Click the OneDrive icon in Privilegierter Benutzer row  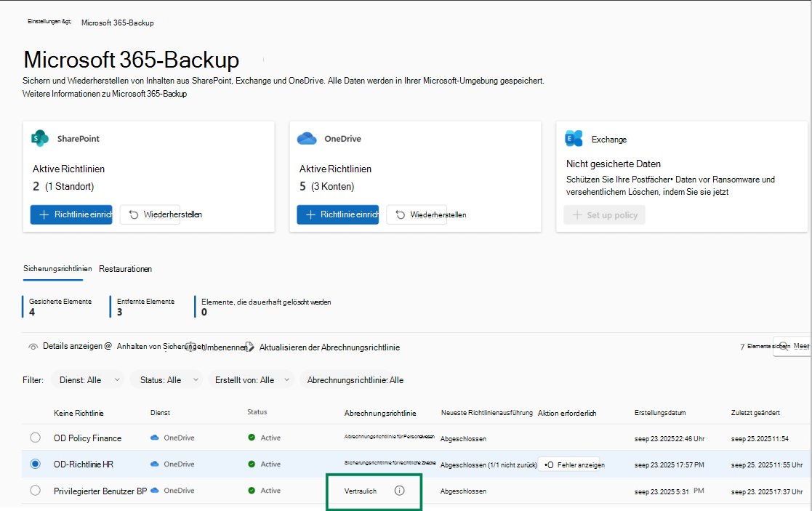point(154,491)
